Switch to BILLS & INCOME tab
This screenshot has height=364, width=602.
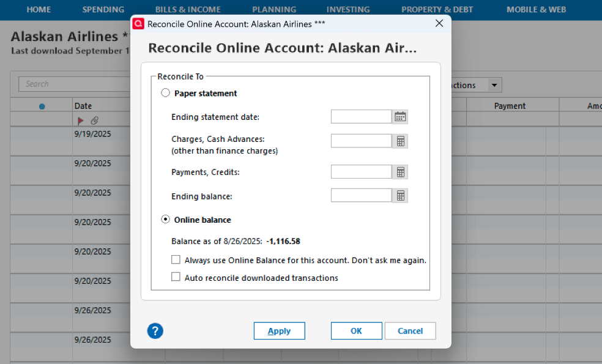tap(188, 10)
